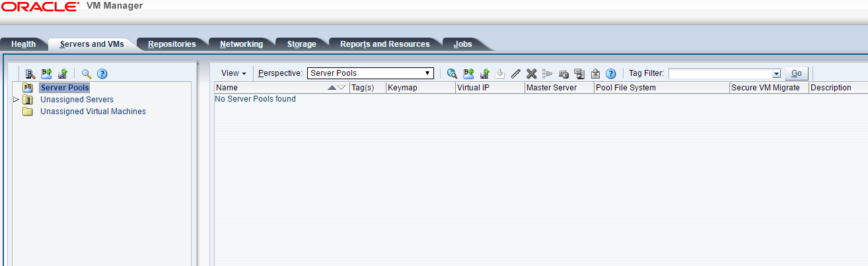Click the Unassigned Servers folder icon
Screen dimensions: 868x266
coord(27,100)
